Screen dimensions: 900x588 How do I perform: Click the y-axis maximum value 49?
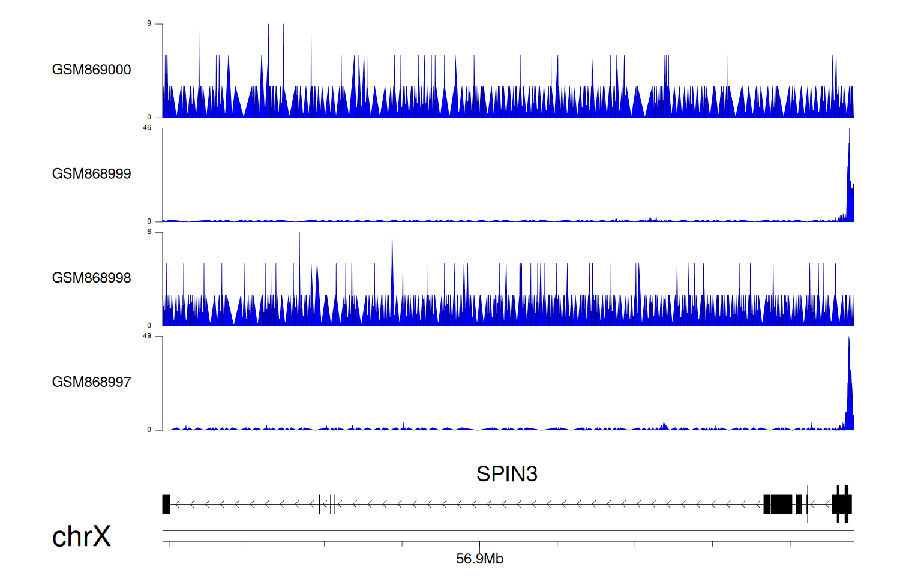click(147, 336)
